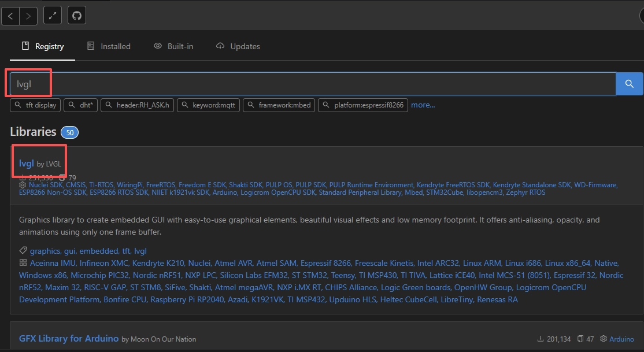Click Arduino framework link on GFX Library row
Screen dimensions: 644x352
point(621,339)
